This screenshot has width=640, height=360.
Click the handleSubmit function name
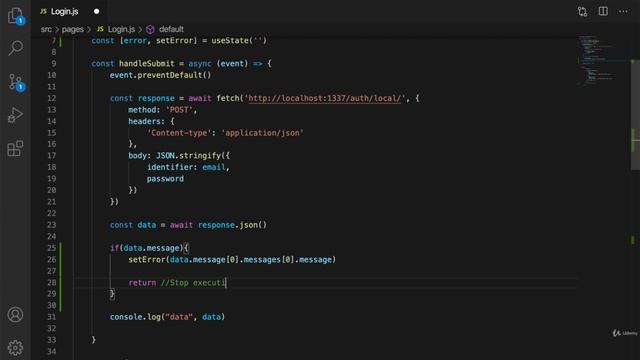147,64
